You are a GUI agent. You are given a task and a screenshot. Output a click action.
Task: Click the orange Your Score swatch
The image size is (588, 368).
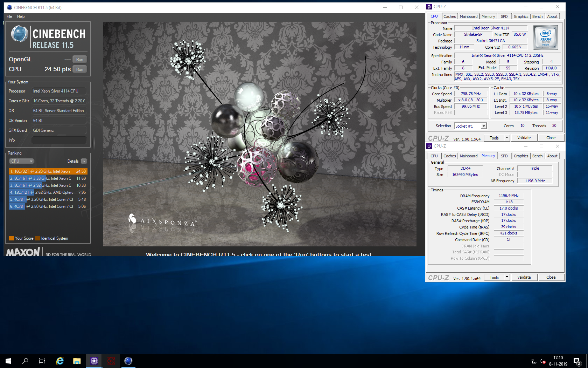[x=11, y=238]
